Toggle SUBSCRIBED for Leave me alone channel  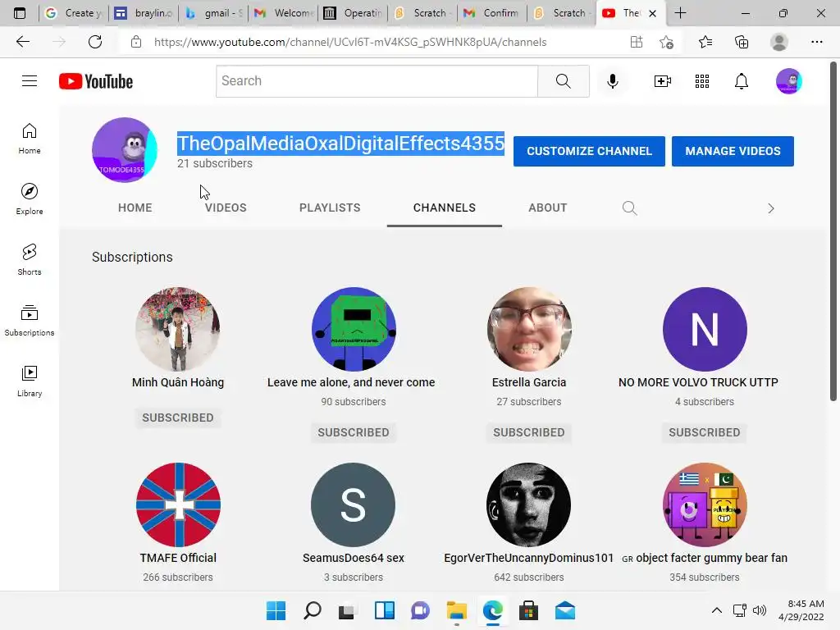(353, 432)
